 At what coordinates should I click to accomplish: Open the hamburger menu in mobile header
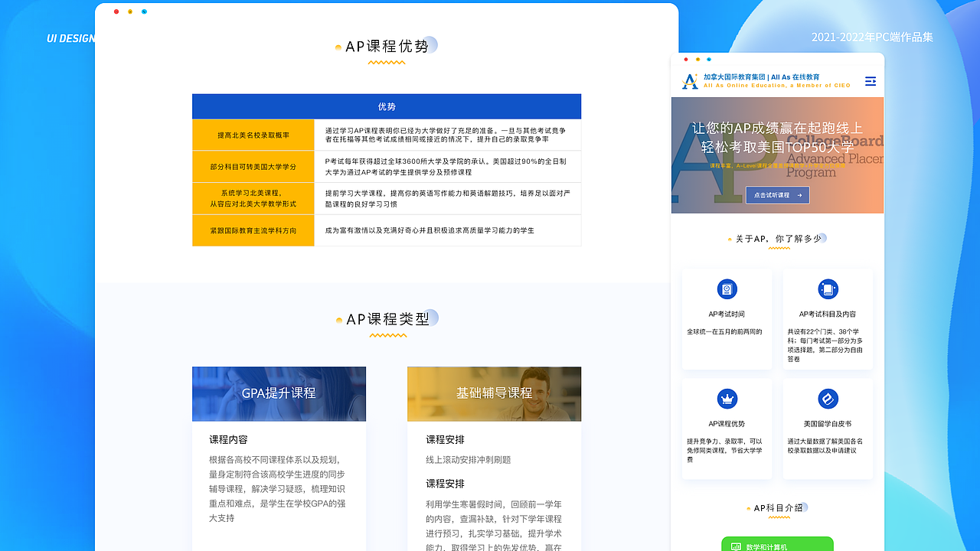point(870,81)
